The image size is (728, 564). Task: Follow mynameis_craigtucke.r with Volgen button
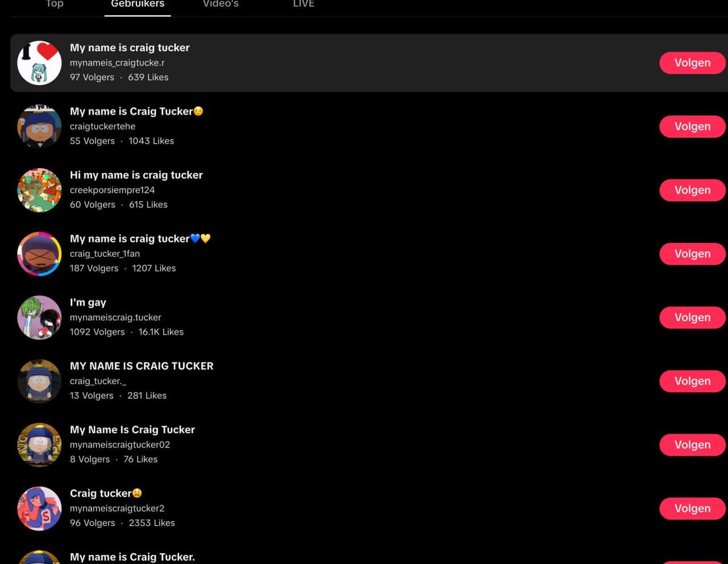click(692, 63)
